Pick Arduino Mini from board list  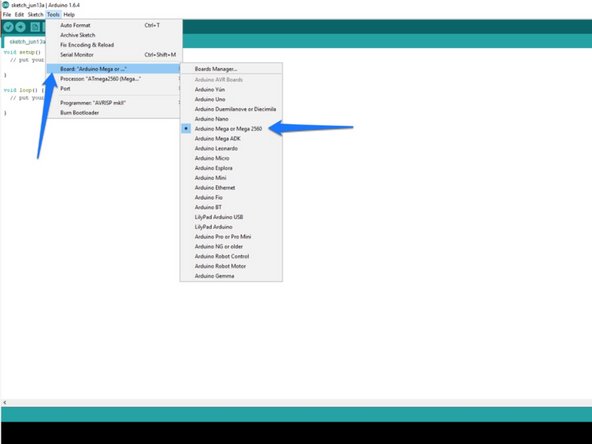pos(231,178)
